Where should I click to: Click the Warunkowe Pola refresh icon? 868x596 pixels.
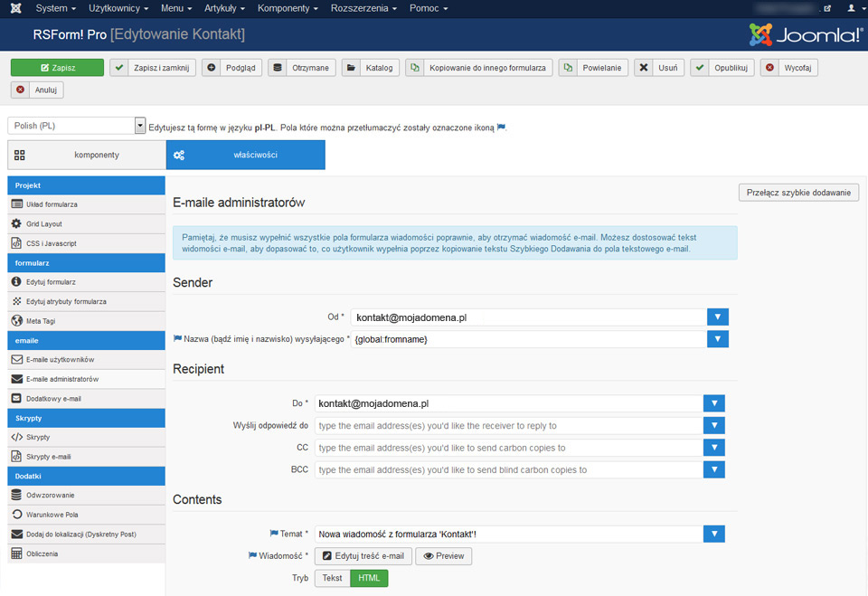17,515
